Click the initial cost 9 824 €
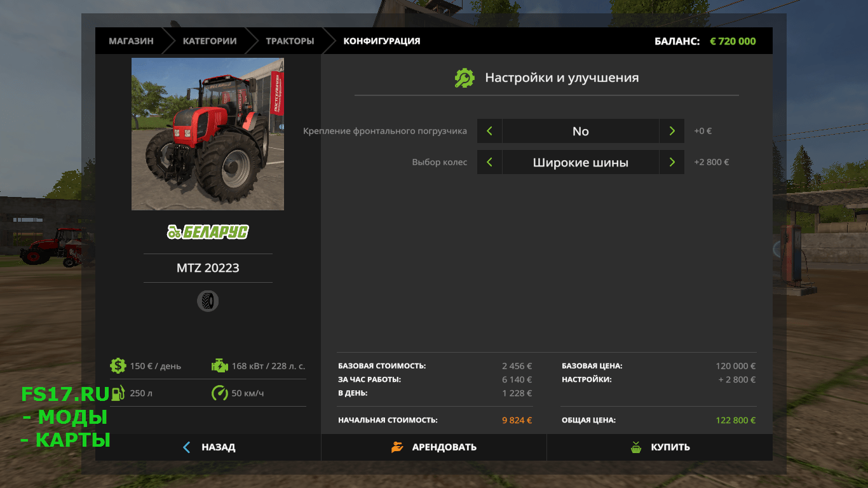The image size is (868, 488). tap(517, 420)
